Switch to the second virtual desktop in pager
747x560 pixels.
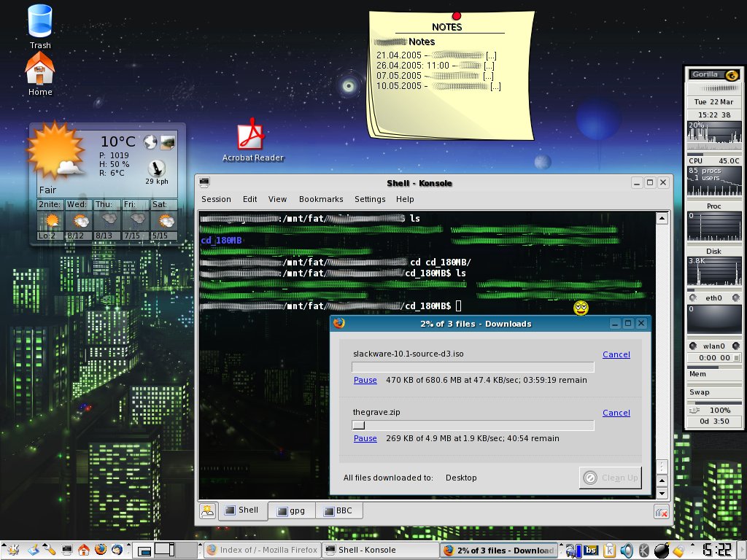click(166, 550)
